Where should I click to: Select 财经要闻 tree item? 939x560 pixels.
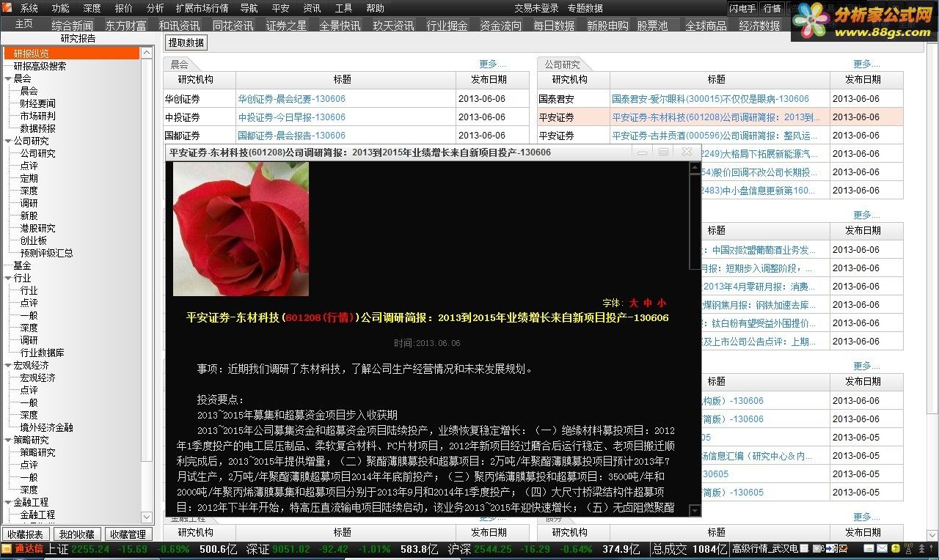point(37,103)
